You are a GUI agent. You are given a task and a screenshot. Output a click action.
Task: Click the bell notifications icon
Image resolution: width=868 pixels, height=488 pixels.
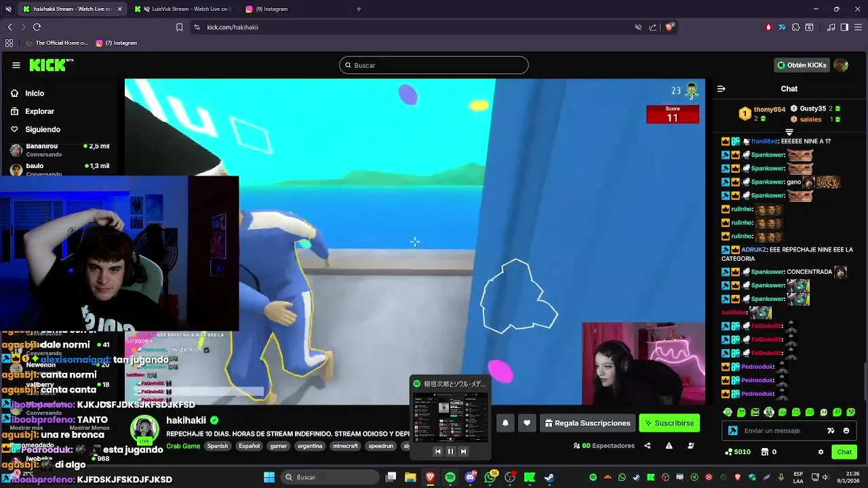[505, 423]
